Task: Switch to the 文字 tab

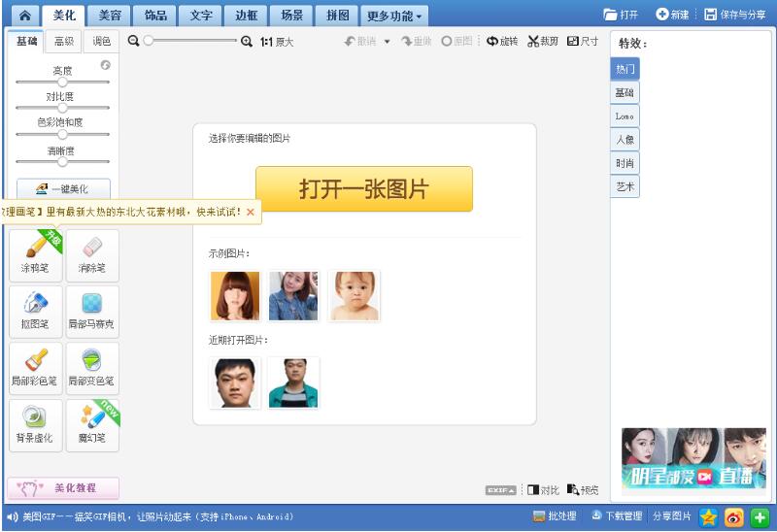Action: (x=201, y=16)
